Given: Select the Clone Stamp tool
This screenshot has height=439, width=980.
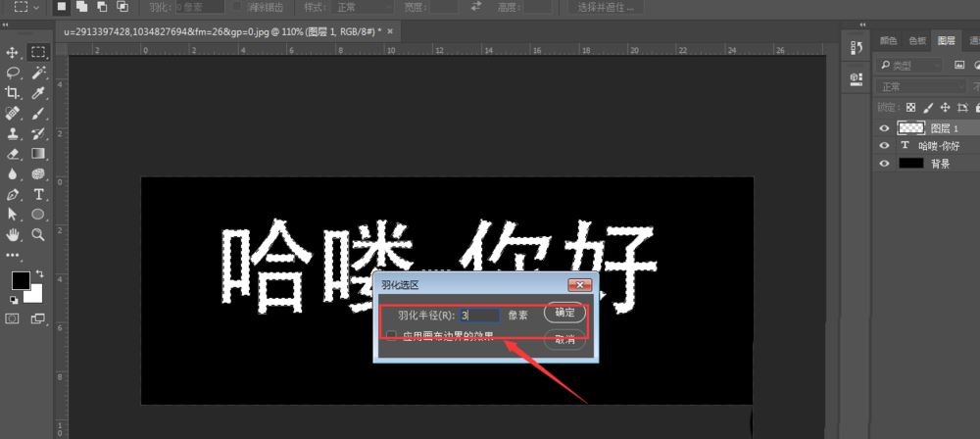Looking at the screenshot, I should pyautogui.click(x=12, y=133).
